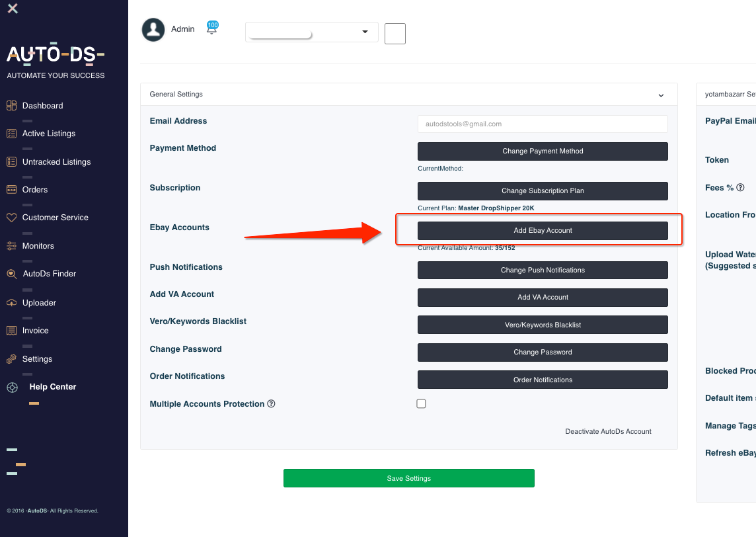Collapse the General Settings panel
Screen dimensions: 756x537
[x=661, y=95]
